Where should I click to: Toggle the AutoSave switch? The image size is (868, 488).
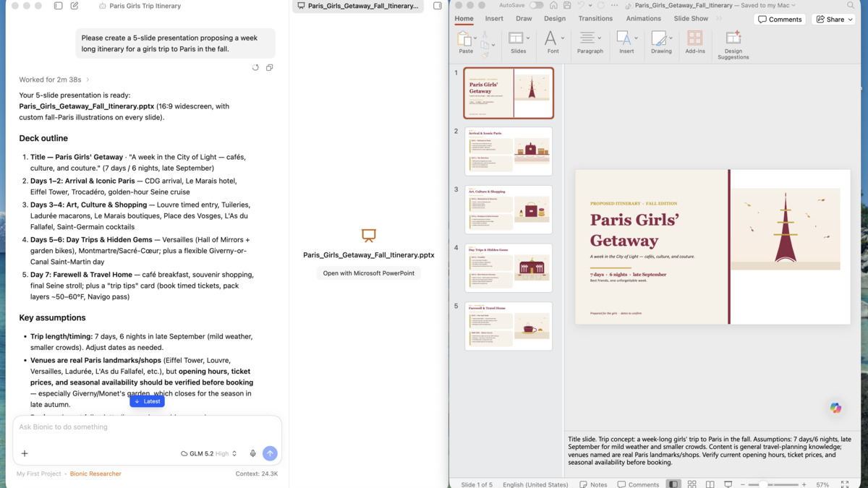pyautogui.click(x=536, y=5)
